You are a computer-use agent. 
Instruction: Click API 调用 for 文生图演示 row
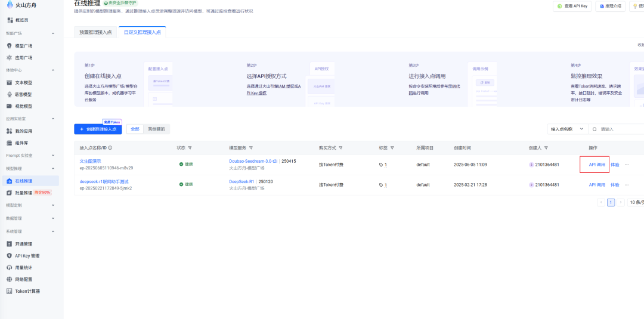[597, 165]
